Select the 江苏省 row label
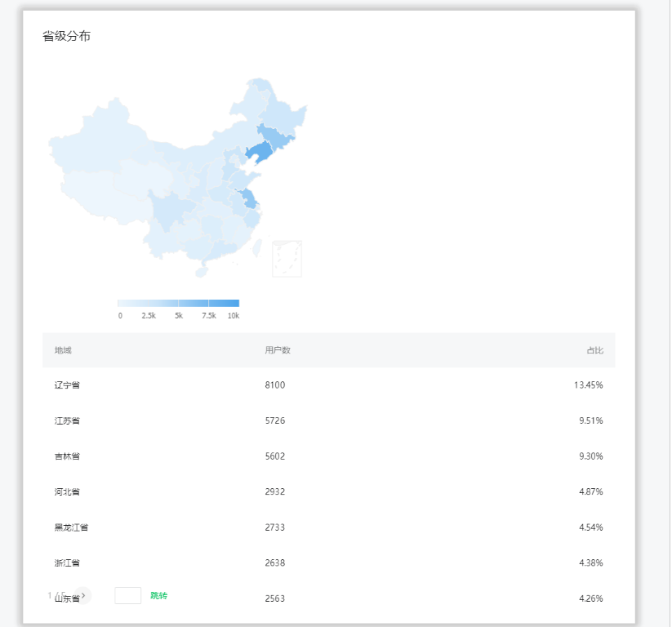Screen dimensions: 672x627 (67, 420)
